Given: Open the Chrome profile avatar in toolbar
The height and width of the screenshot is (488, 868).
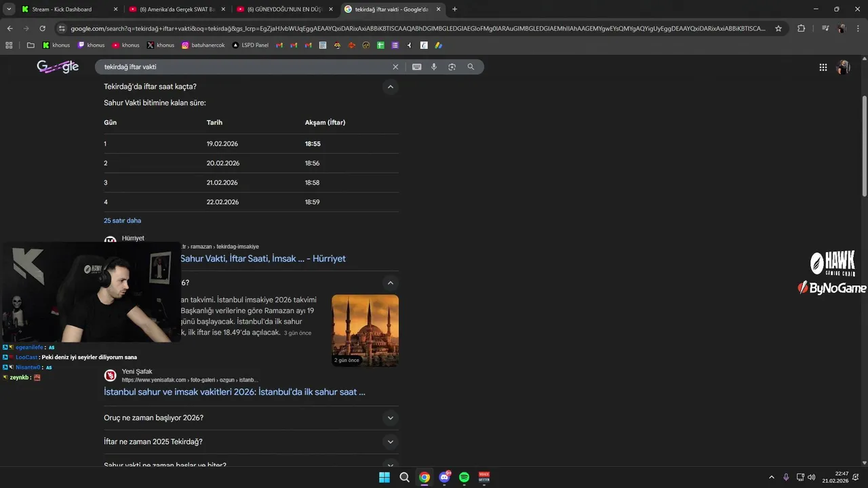Looking at the screenshot, I should point(842,28).
